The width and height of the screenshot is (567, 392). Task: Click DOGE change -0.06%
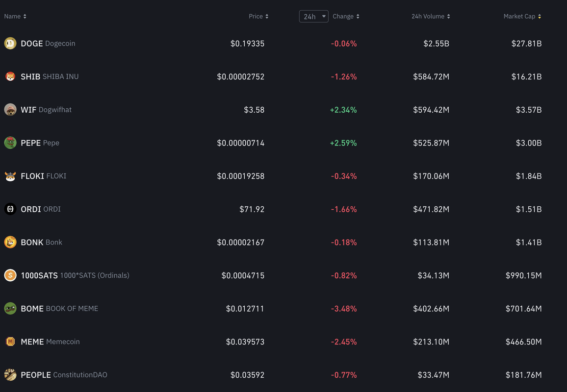pyautogui.click(x=344, y=43)
